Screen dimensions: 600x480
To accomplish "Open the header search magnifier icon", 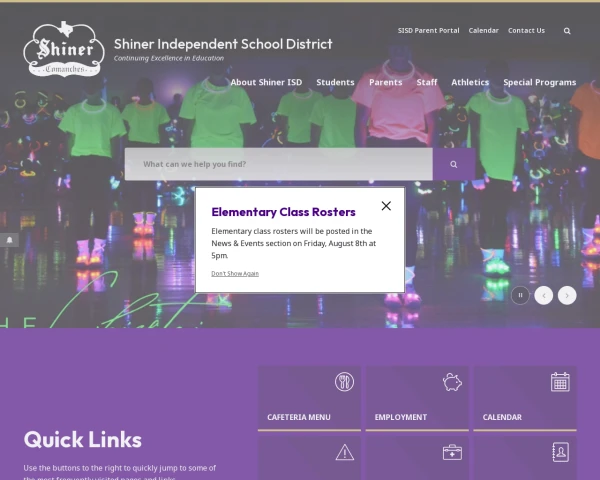I will pos(567,31).
